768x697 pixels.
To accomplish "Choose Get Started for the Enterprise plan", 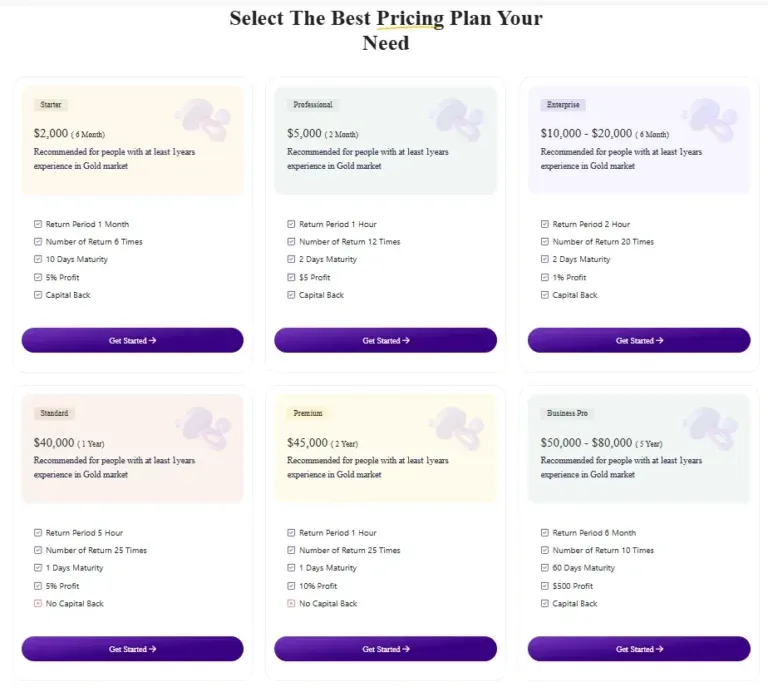I will (x=639, y=340).
